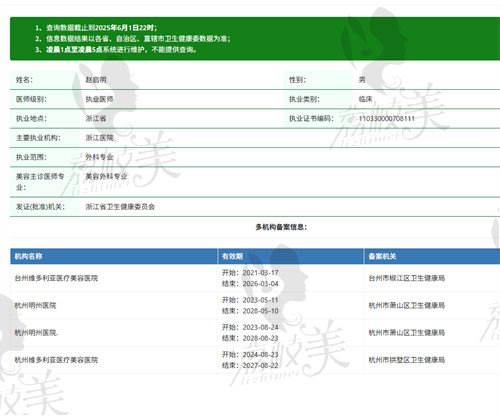Viewport: 500px width, 416px height.
Task: Click the 执业医师 physician level value
Action: pyautogui.click(x=99, y=99)
